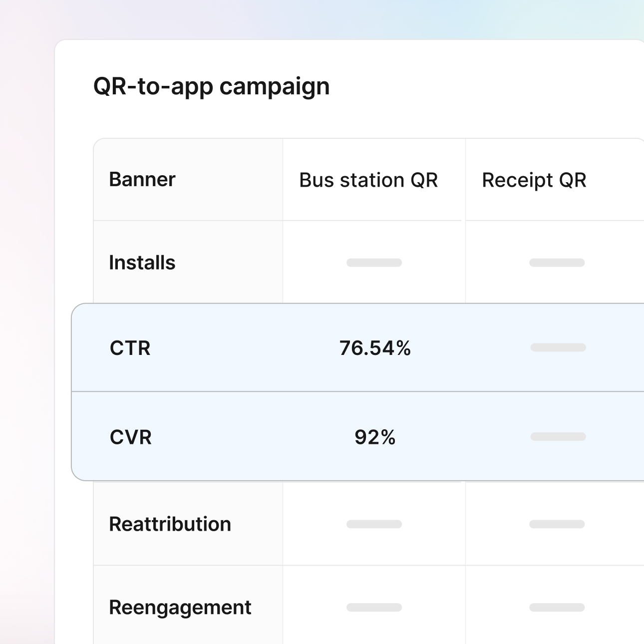Select the Receipt QR column header
The width and height of the screenshot is (644, 644).
(533, 180)
